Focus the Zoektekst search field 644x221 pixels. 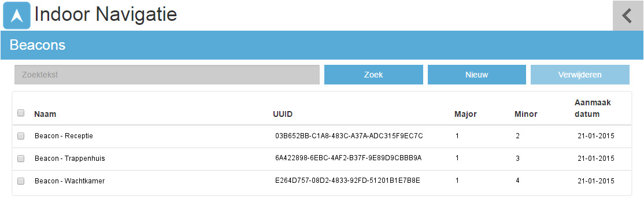click(x=166, y=75)
